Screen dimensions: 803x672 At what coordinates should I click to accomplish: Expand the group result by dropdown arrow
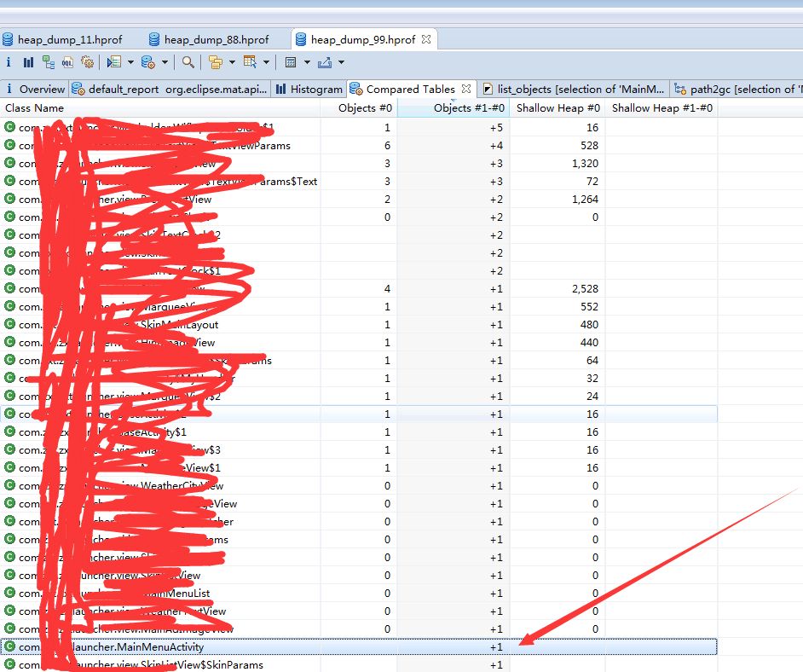point(232,62)
